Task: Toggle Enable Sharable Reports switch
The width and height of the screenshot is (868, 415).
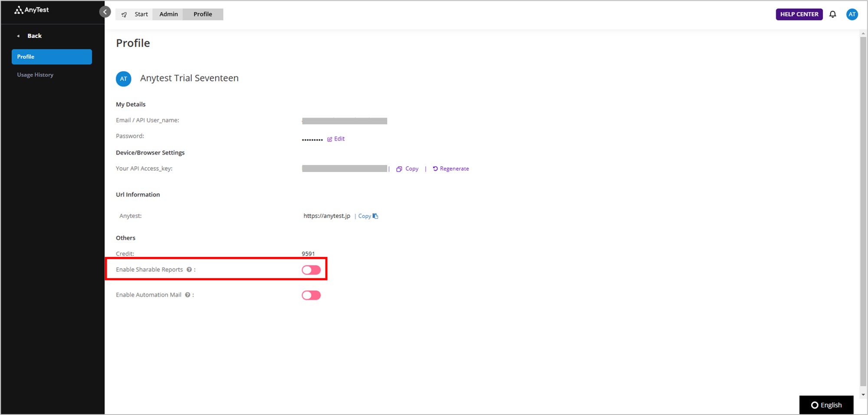Action: 311,270
